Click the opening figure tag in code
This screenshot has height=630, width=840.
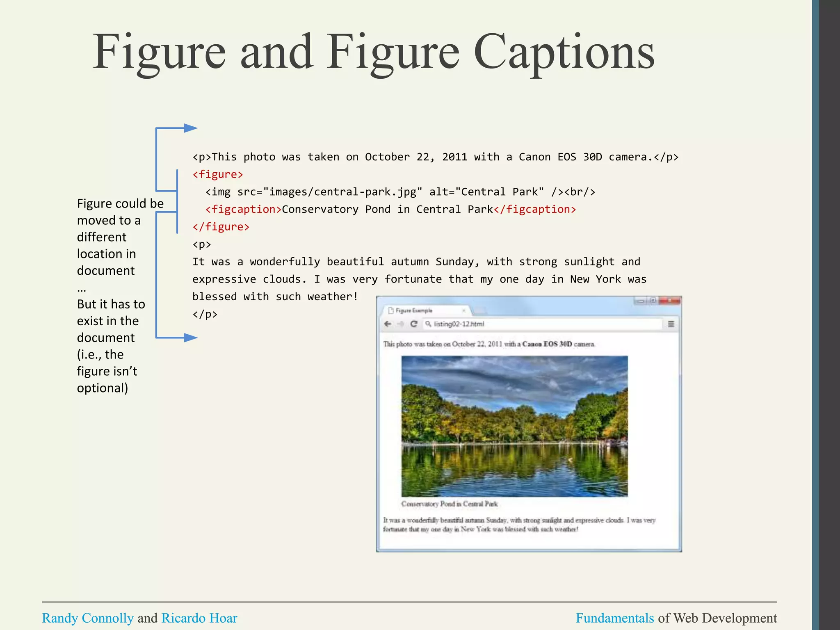coord(218,175)
